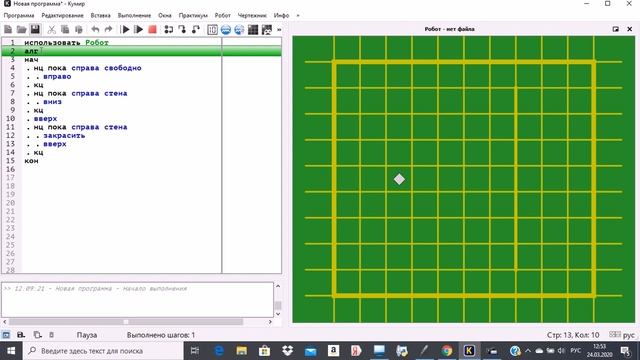
Task: Click console scroll up arrow
Action: click(x=278, y=286)
